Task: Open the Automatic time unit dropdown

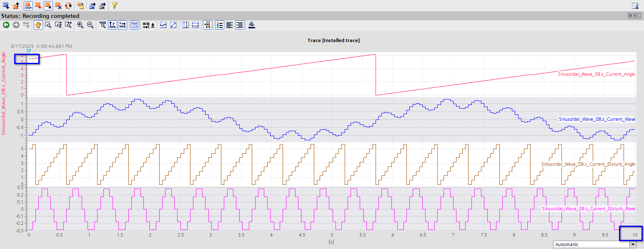Action: (x=591, y=244)
